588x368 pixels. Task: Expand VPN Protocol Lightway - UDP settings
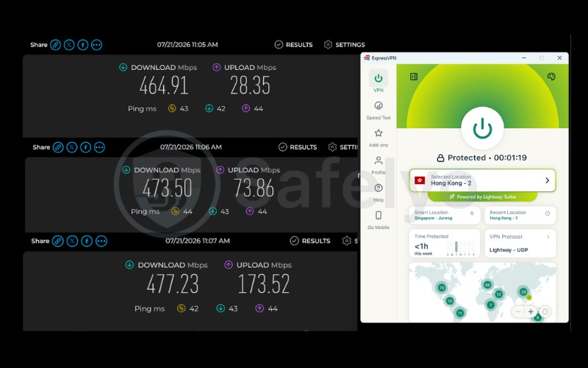(x=520, y=244)
